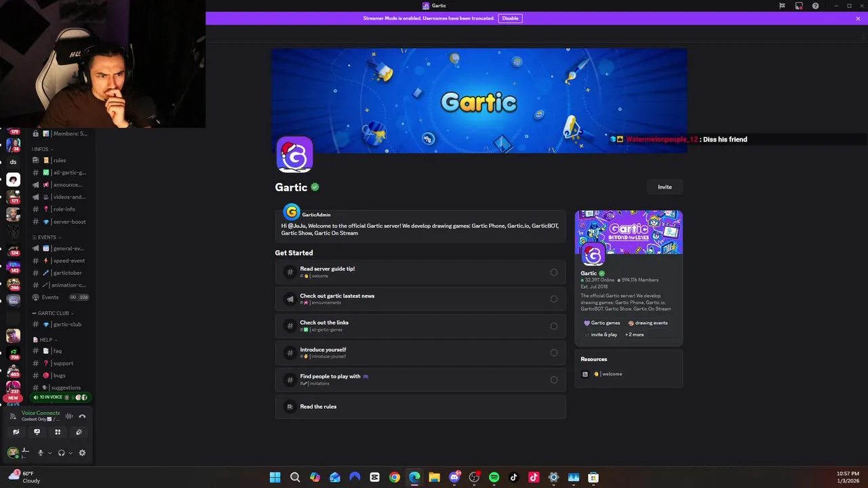
Task: Open Google Chrome from the taskbar
Action: (x=395, y=477)
